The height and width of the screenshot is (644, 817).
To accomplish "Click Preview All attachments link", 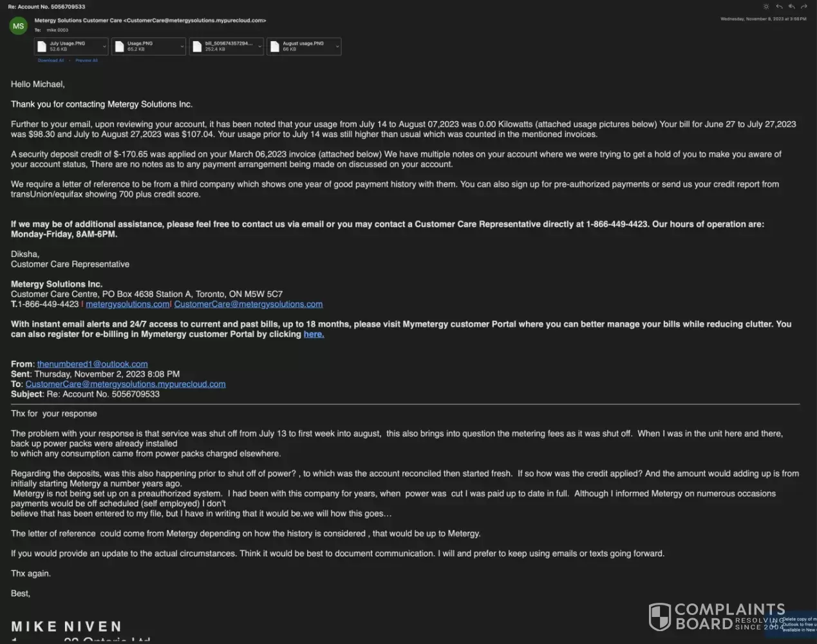I will (x=86, y=61).
